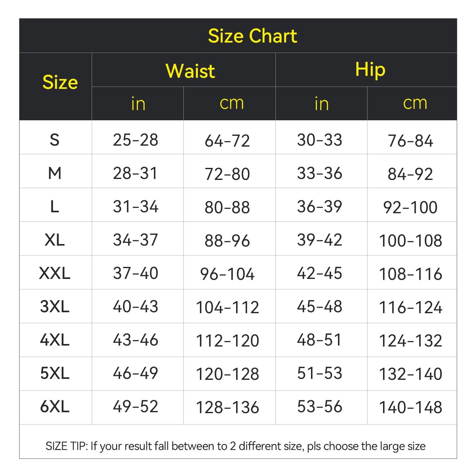Viewport: 476px width, 476px height.
Task: Select the XXL size label
Action: point(55,273)
